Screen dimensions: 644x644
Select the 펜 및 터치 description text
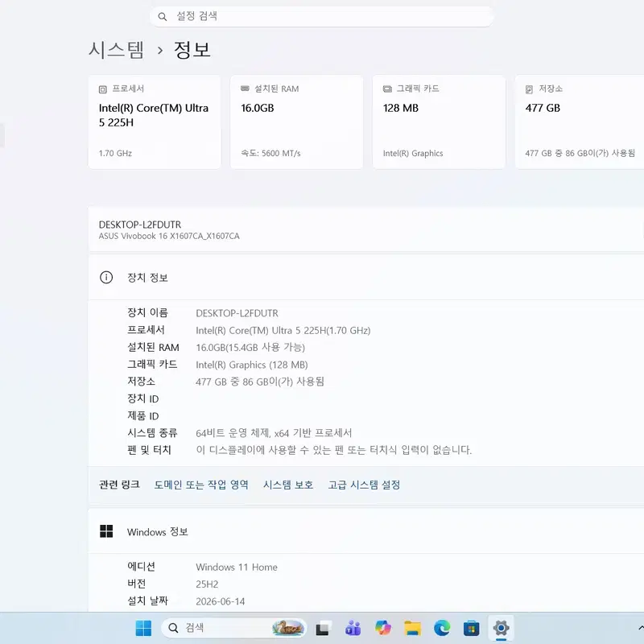333,450
